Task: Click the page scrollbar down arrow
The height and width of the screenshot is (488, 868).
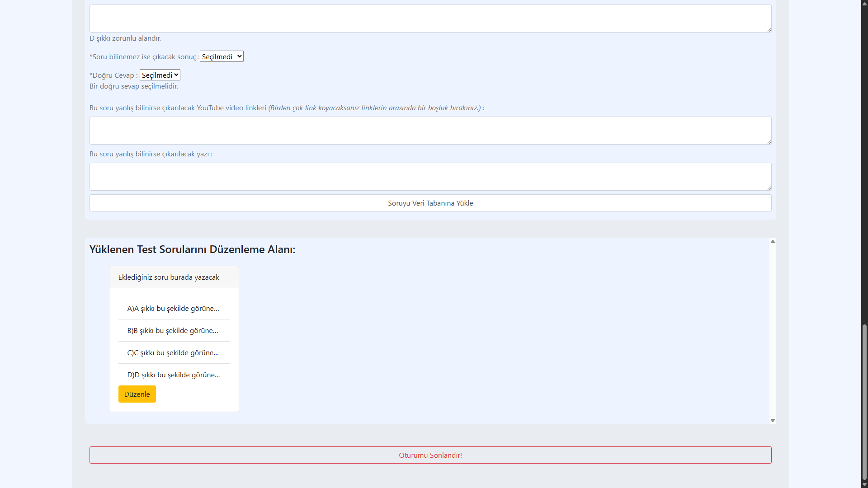Action: (x=864, y=484)
